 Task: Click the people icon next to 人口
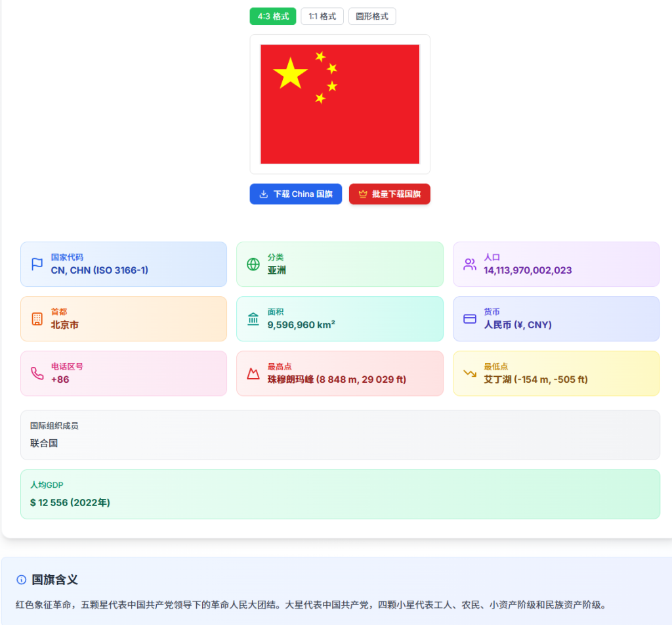coord(470,264)
